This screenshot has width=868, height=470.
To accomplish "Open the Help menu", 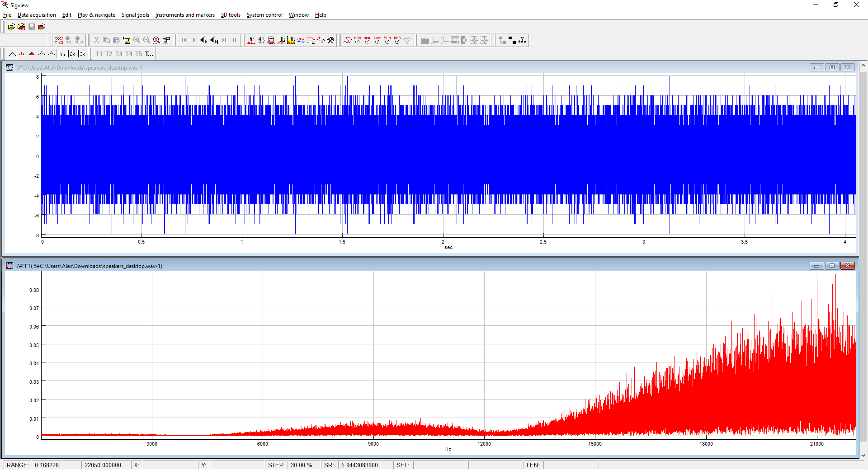I will click(x=321, y=15).
